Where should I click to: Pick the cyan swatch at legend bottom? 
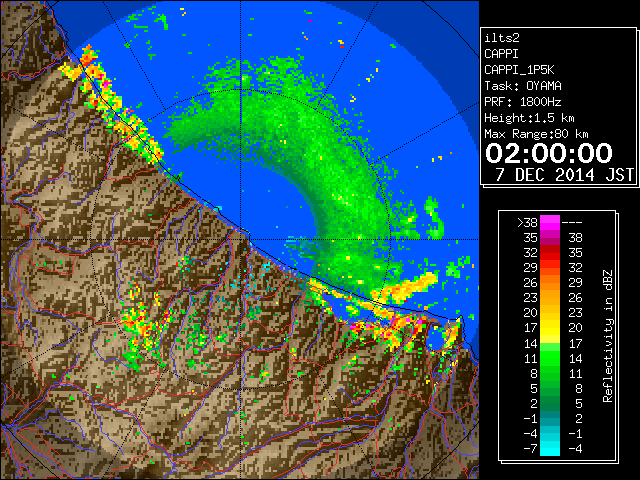550,449
